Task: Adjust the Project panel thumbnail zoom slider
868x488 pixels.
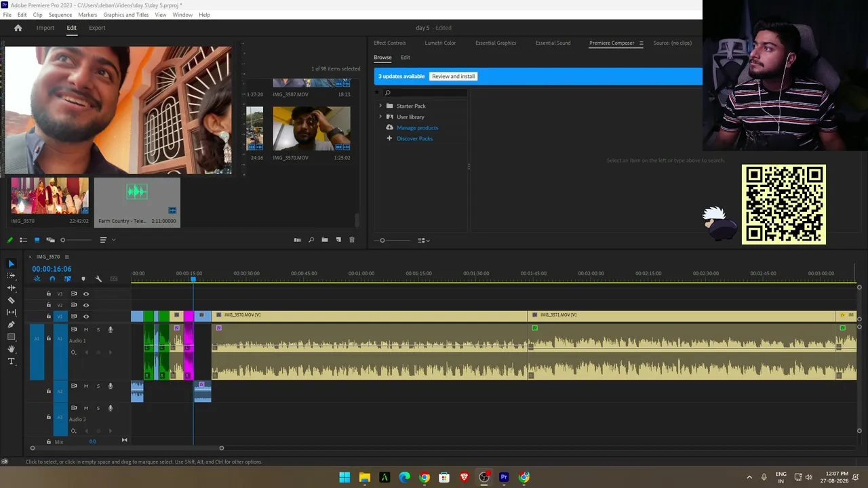Action: [76, 240]
